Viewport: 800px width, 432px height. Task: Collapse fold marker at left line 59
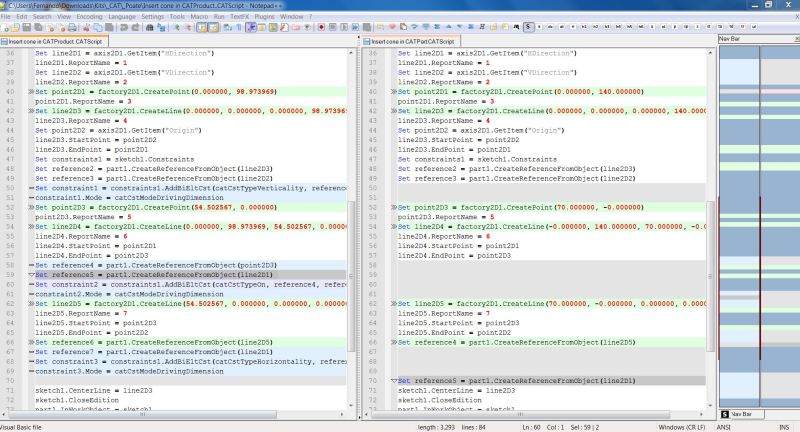(31, 275)
